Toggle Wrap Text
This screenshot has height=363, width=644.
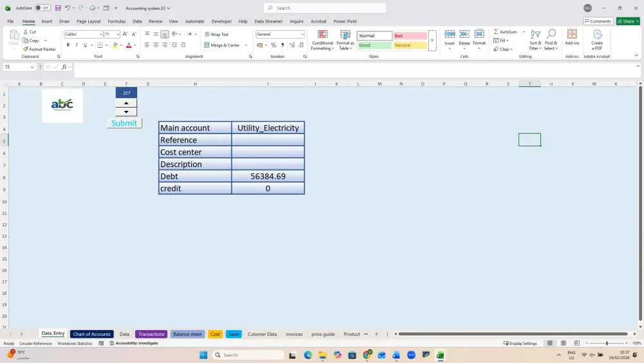(216, 34)
